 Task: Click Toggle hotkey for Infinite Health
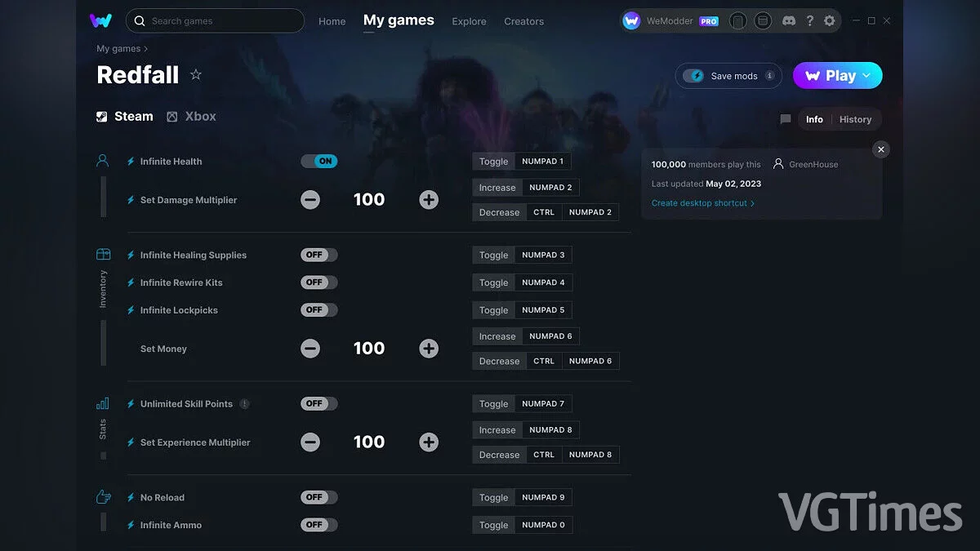point(493,162)
